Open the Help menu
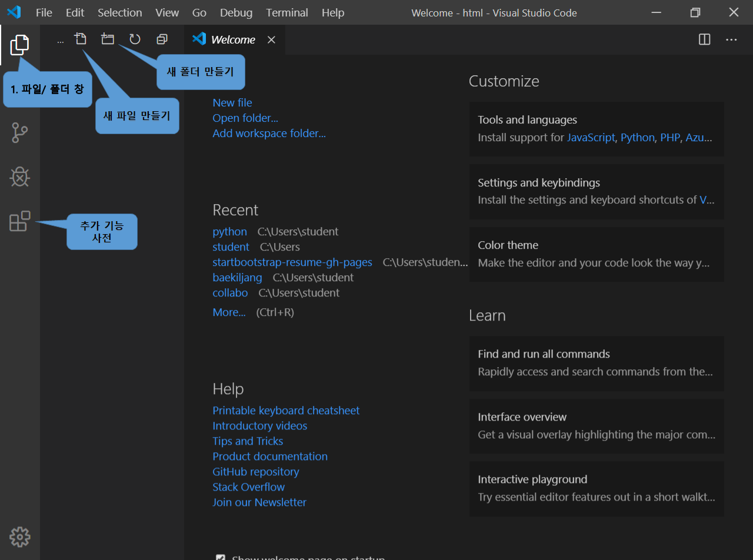Image resolution: width=753 pixels, height=560 pixels. [333, 12]
